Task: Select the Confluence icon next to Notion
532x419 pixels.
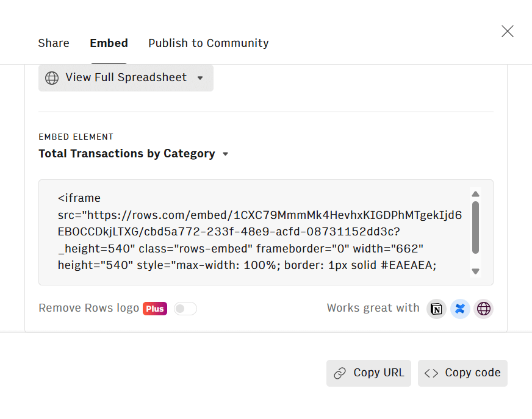Action: click(460, 309)
